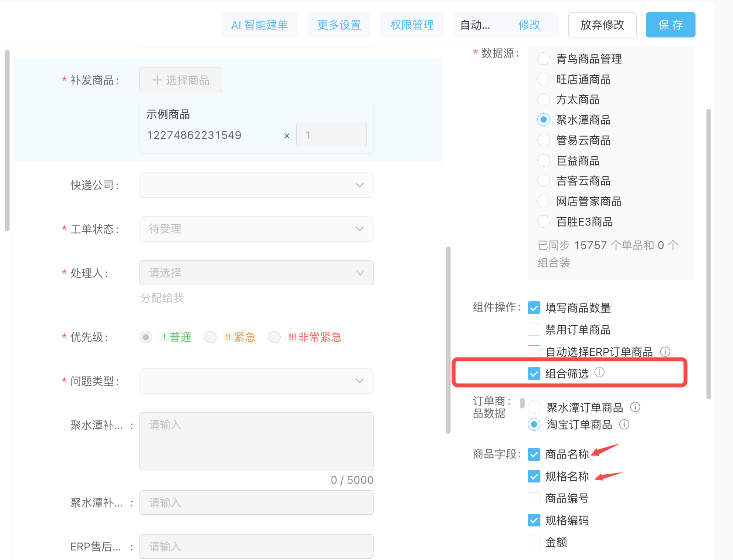
Task: Uncheck 商品名称 field checkbox
Action: click(534, 454)
